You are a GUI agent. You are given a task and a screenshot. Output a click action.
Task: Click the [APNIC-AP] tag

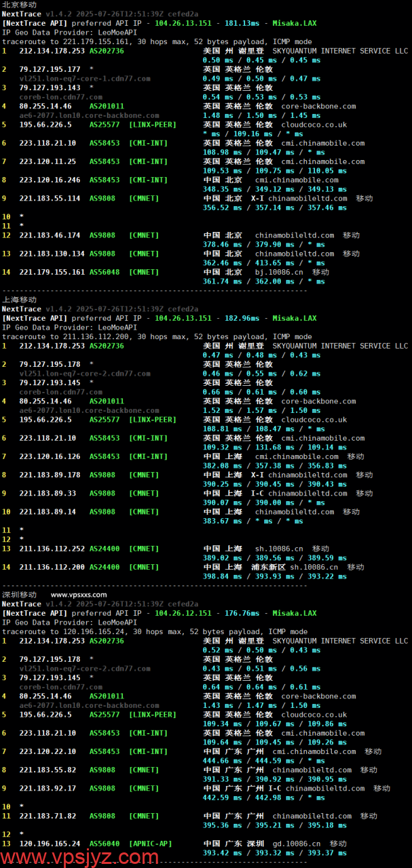point(150,844)
